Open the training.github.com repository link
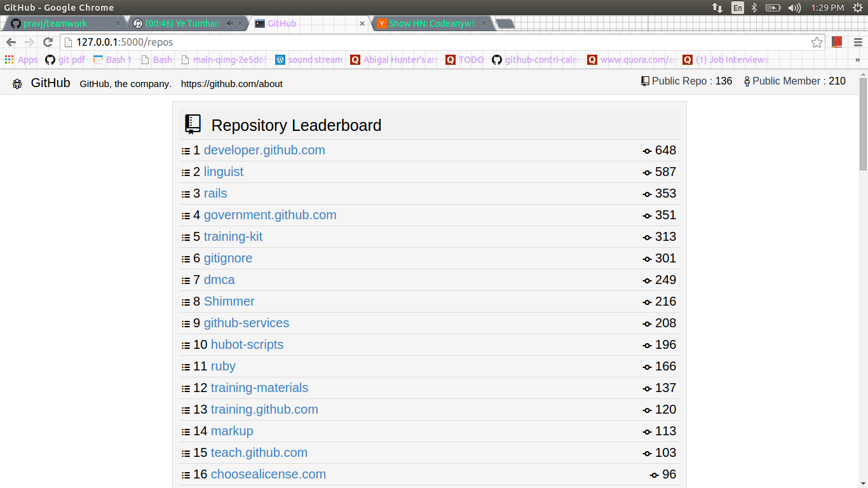This screenshot has width=868, height=488. click(264, 410)
